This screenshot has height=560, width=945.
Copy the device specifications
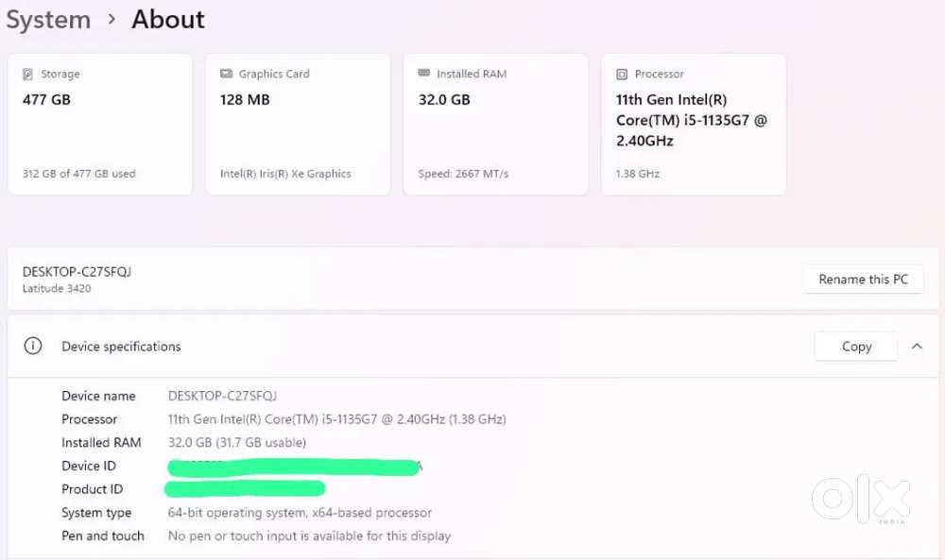coord(856,347)
